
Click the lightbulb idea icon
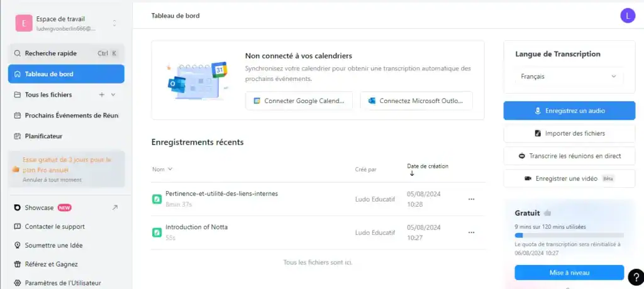click(17, 246)
